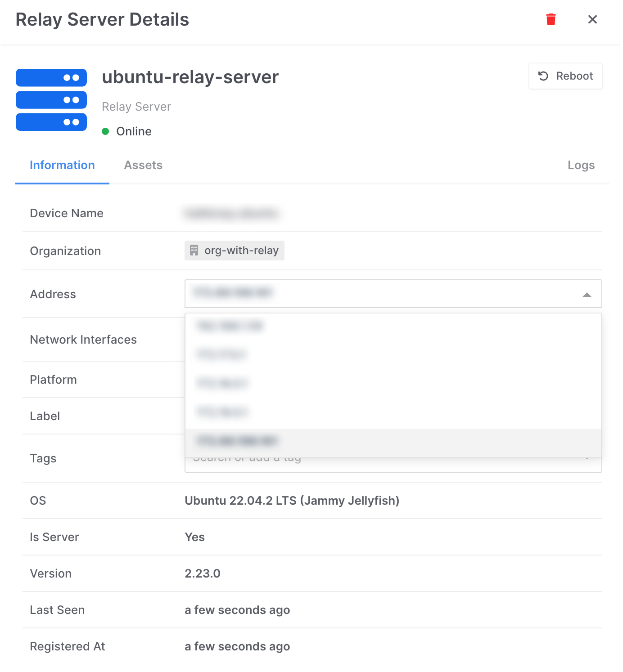This screenshot has height=672, width=623.
Task: Click the red trash delete icon
Action: (x=551, y=19)
